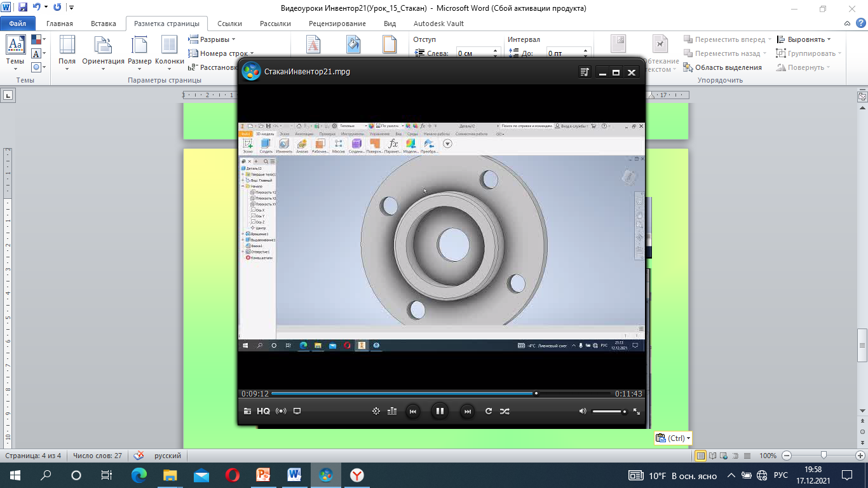Image resolution: width=868 pixels, height=488 pixels.
Task: Switch to the Вид tab
Action: (390, 24)
